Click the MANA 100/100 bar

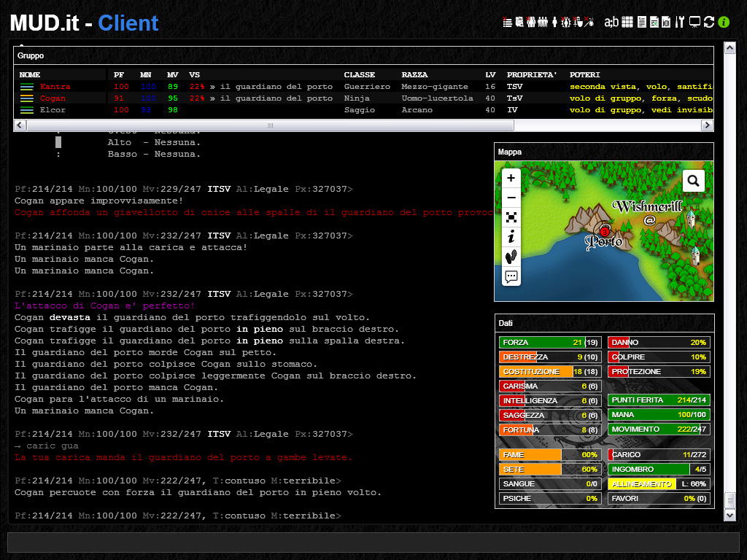click(x=659, y=415)
